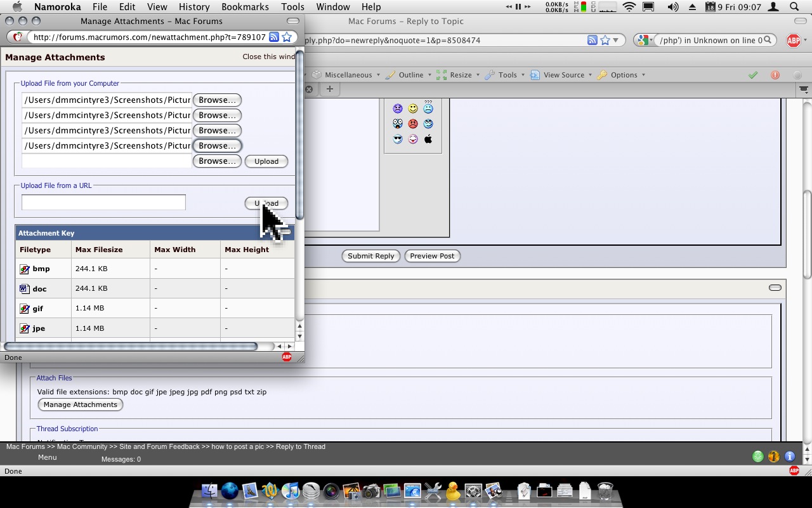The width and height of the screenshot is (812, 508).
Task: Click Browse next to the empty file field
Action: (218, 161)
